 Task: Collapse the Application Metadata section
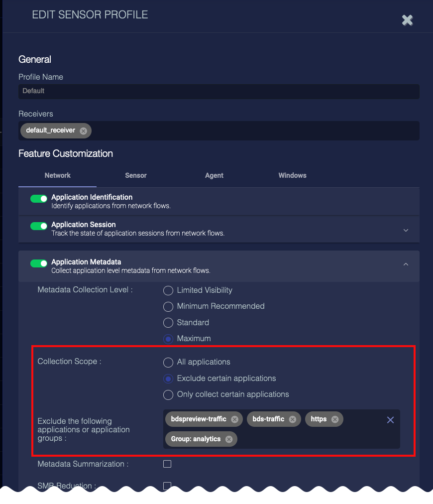[x=406, y=264]
